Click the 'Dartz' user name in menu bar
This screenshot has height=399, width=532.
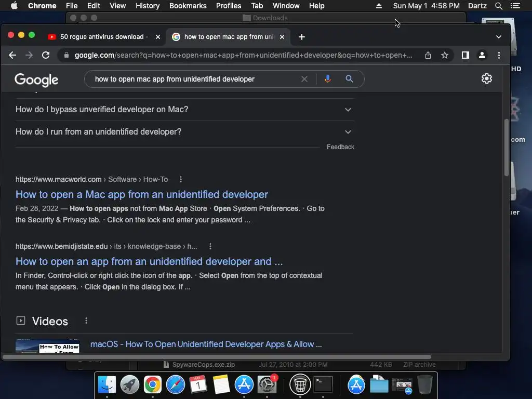coord(477,6)
